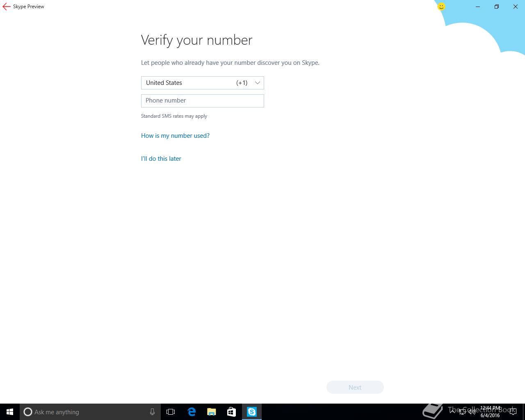Select the Skype taskbar icon
525x420 pixels.
point(252,412)
